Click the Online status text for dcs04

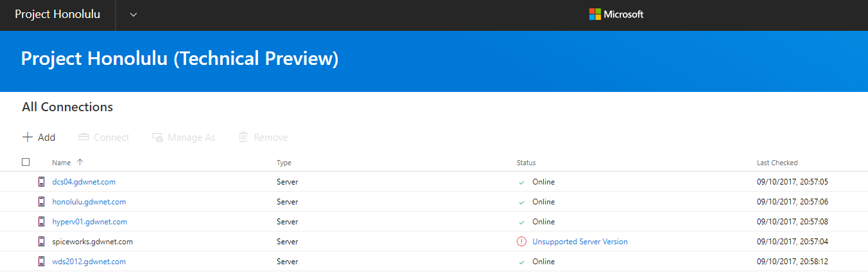click(x=543, y=182)
